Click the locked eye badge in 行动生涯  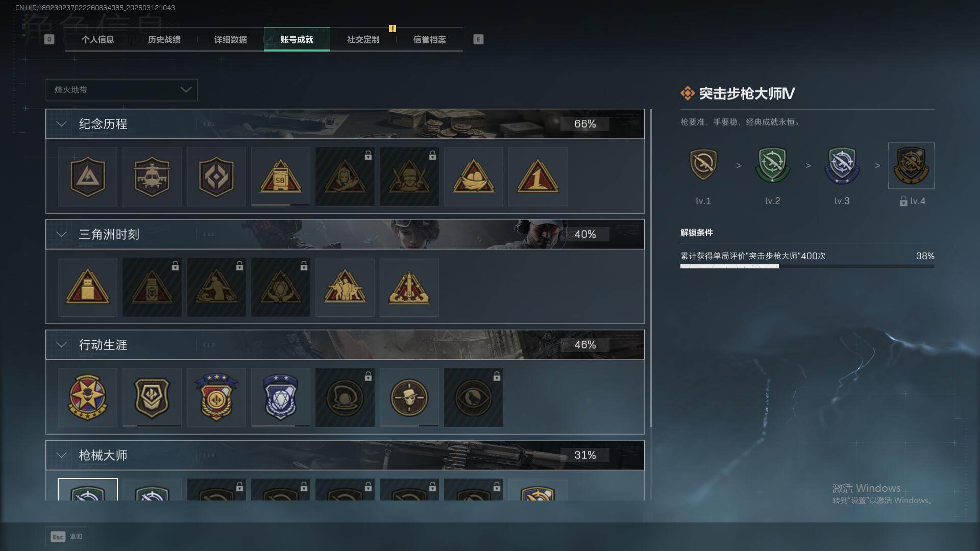473,397
